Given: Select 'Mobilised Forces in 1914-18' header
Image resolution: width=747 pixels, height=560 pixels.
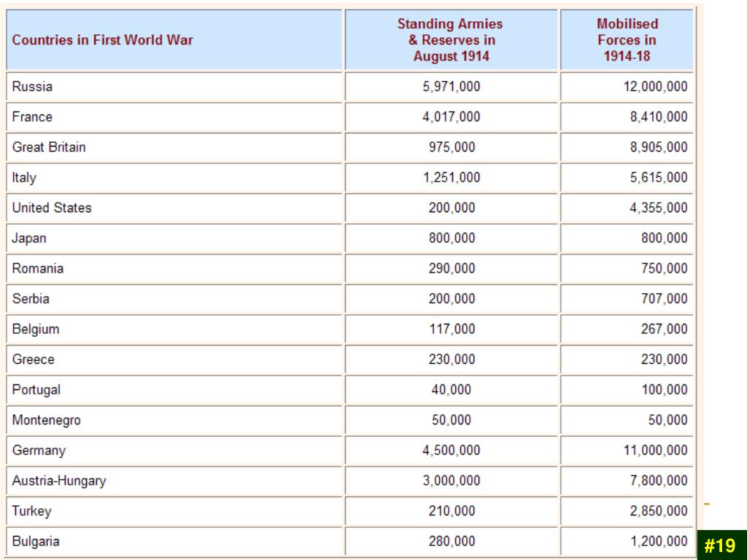Looking at the screenshot, I should point(627,40).
